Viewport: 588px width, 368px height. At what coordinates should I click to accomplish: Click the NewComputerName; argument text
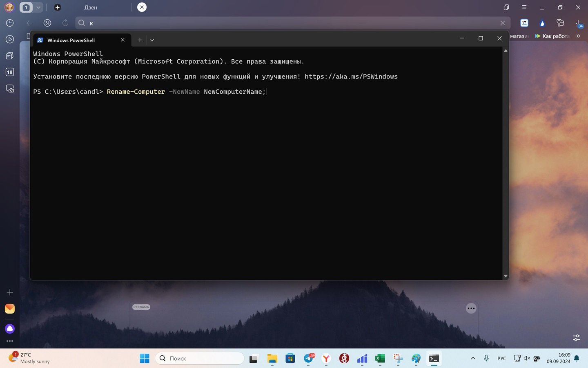[235, 92]
